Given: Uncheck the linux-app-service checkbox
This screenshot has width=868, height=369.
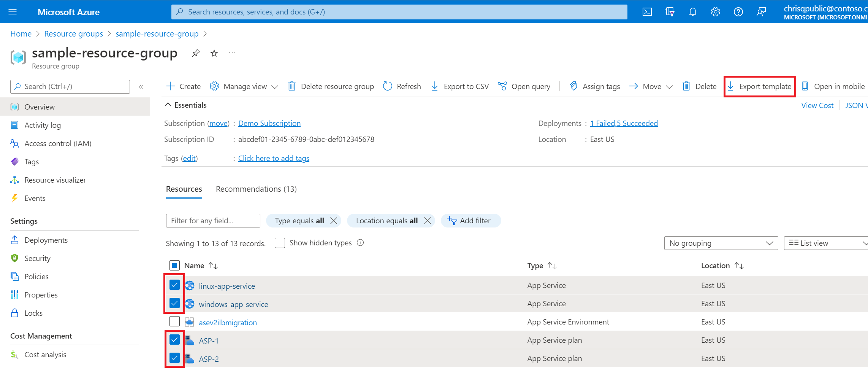Looking at the screenshot, I should [x=174, y=285].
